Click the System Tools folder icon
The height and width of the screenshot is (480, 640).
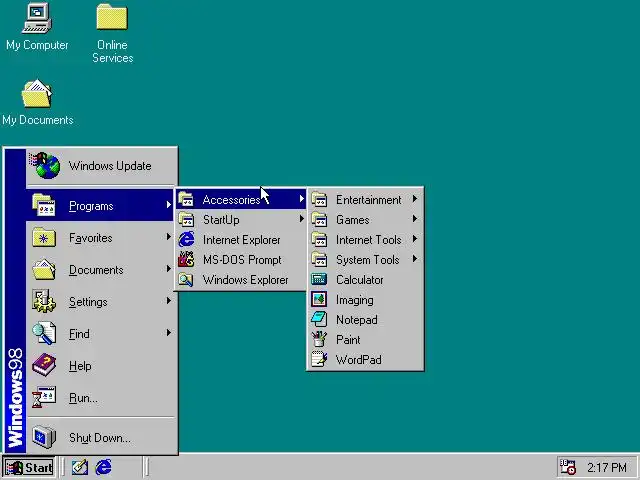click(319, 260)
